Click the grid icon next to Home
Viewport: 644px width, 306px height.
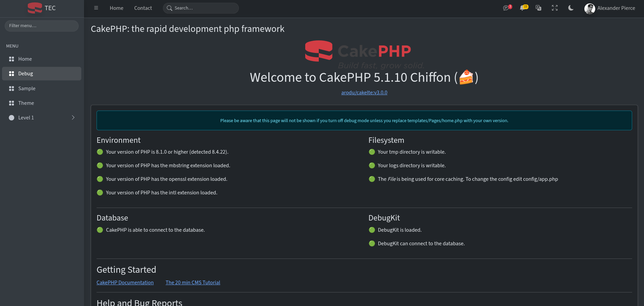tap(12, 59)
